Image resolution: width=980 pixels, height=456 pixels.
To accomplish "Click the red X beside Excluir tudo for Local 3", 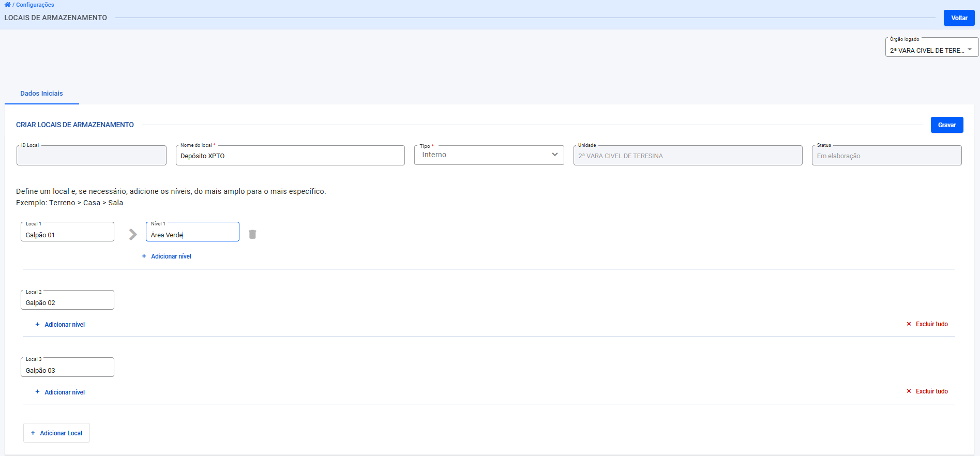I will pyautogui.click(x=909, y=391).
